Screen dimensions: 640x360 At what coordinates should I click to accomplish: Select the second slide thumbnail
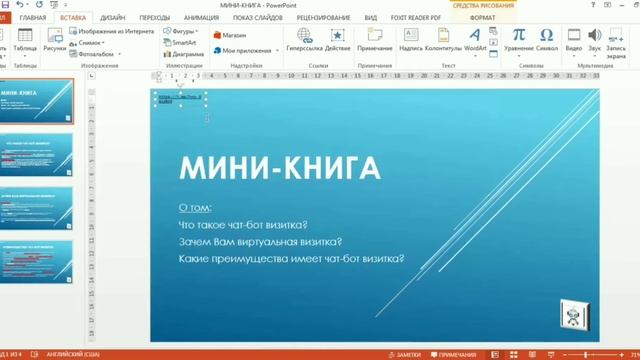[36, 155]
